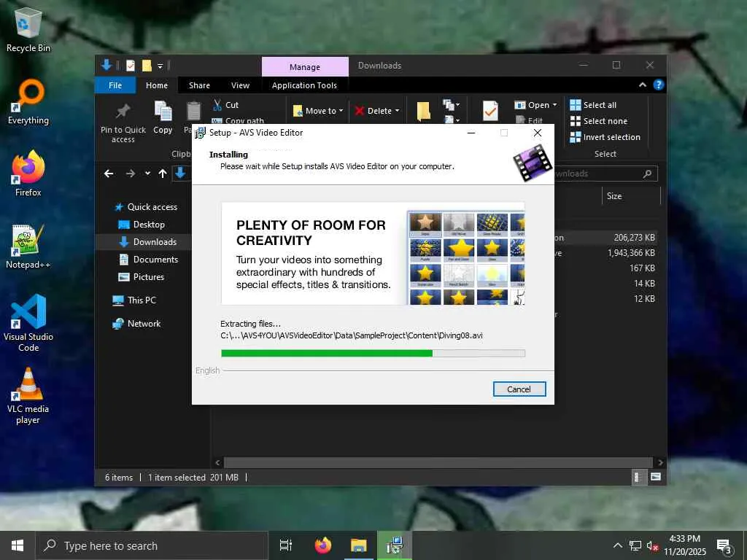Cancel the AVS Video Editor installation
The image size is (747, 560).
point(519,389)
